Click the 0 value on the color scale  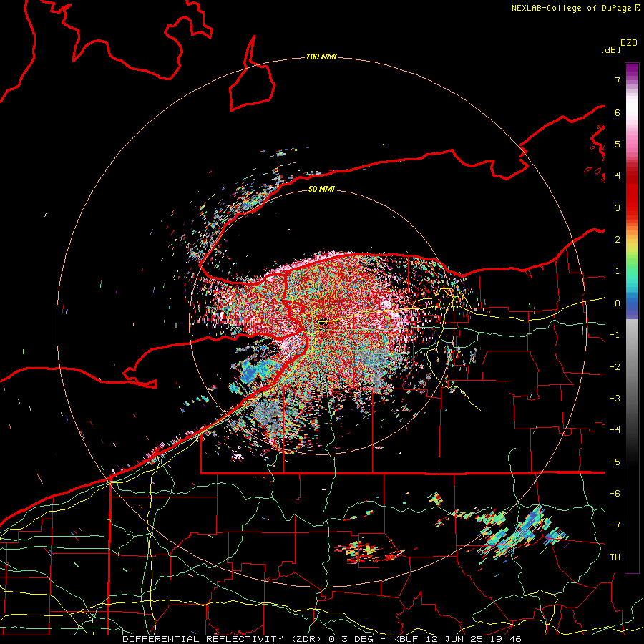618,303
